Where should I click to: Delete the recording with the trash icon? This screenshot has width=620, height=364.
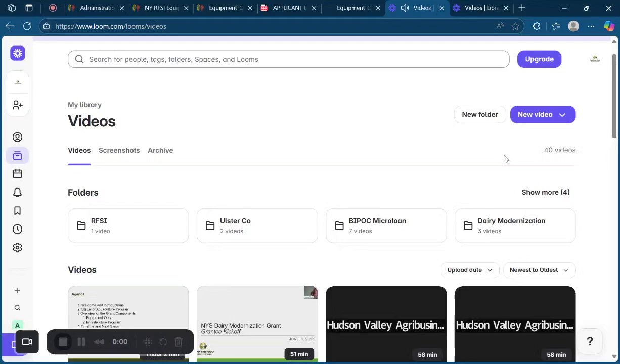click(179, 342)
